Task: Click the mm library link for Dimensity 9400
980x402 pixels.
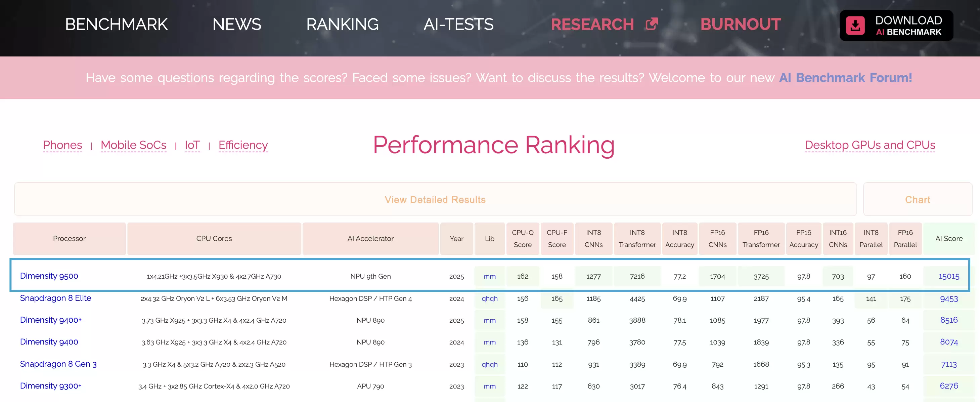Action: point(490,342)
